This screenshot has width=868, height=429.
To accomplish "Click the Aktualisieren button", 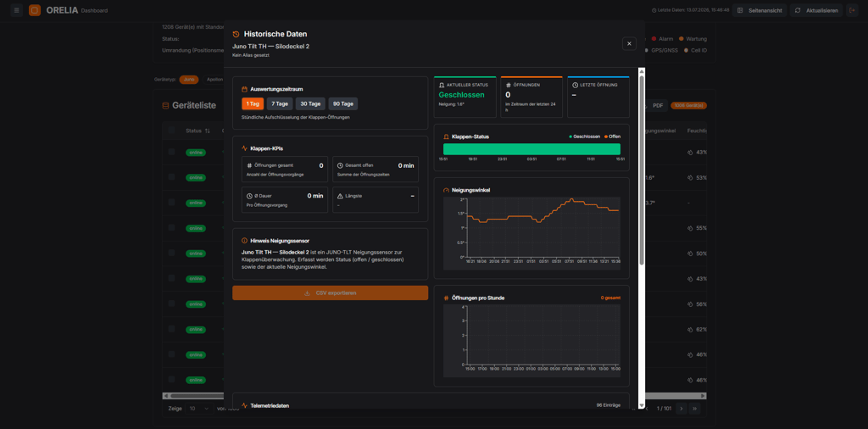I will pos(816,10).
